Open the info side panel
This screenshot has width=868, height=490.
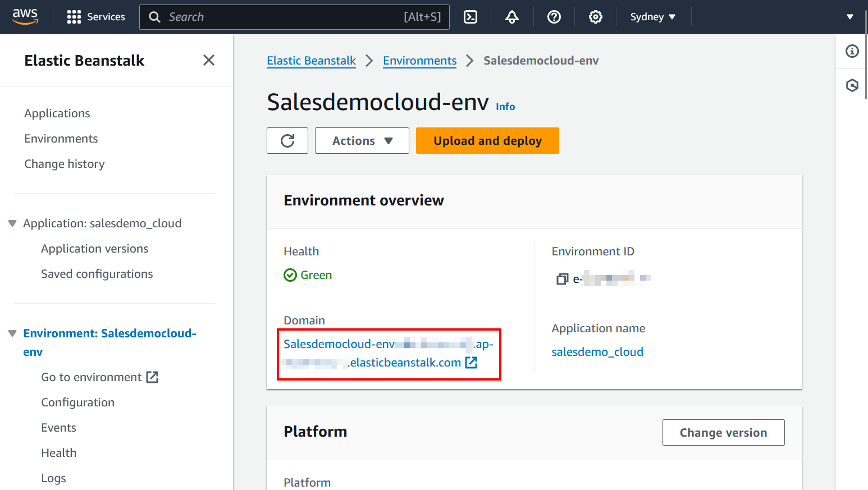[x=852, y=51]
